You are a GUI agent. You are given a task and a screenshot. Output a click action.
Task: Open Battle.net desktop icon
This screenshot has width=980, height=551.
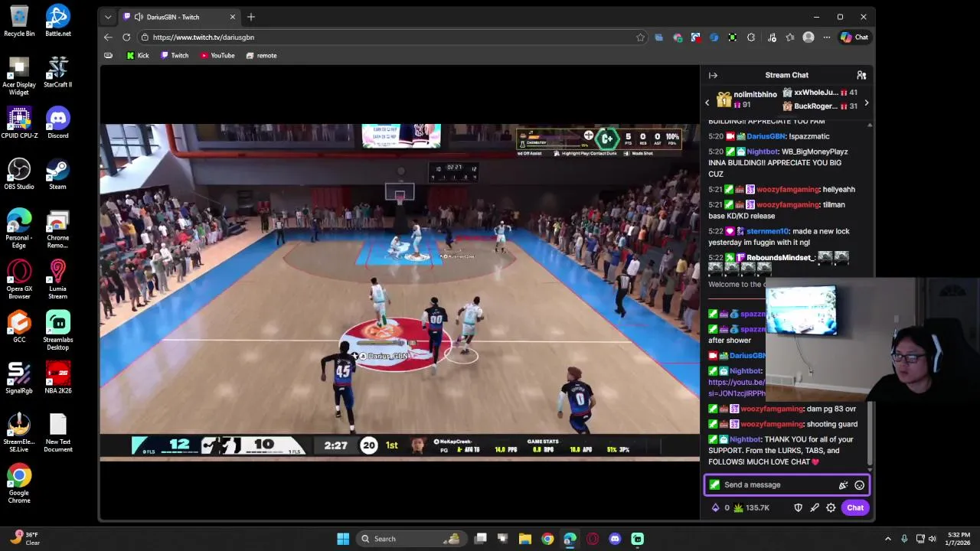click(57, 21)
